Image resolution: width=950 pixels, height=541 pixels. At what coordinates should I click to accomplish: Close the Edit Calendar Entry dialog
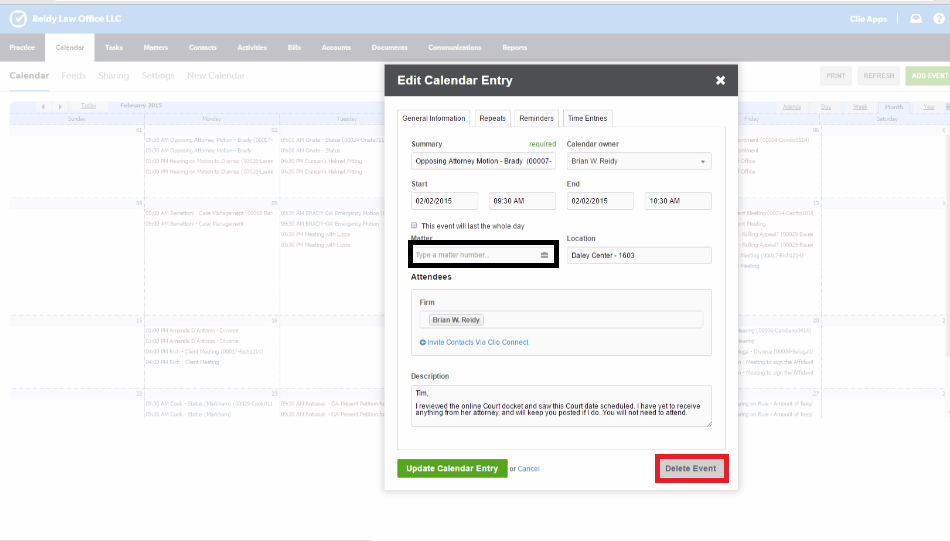point(720,80)
